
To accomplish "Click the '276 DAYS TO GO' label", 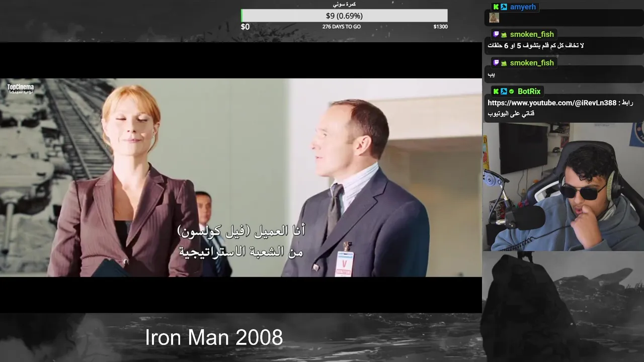I will coord(342,27).
